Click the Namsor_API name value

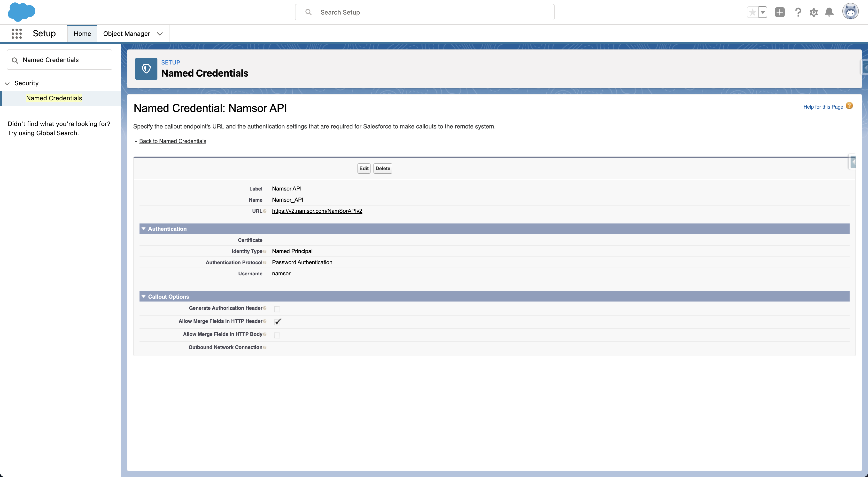(287, 200)
